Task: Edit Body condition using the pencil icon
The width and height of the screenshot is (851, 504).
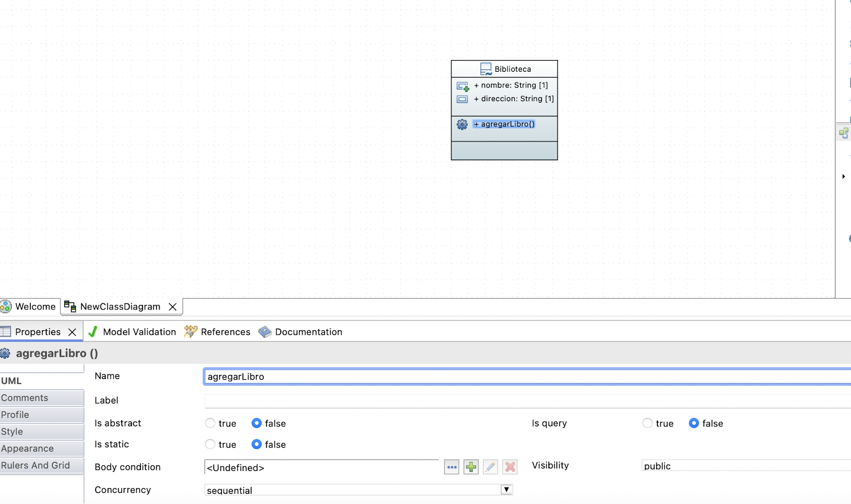Action: (490, 467)
